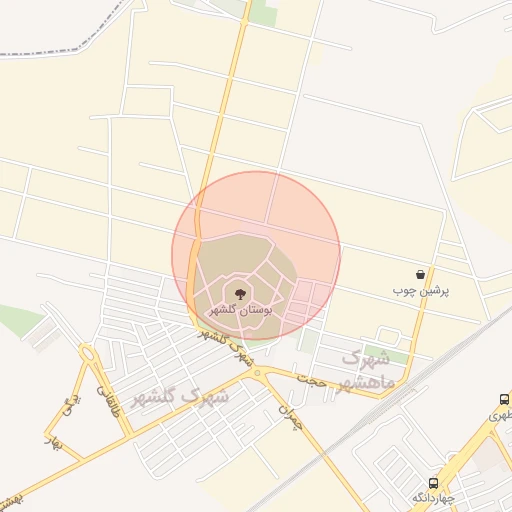Select the bus stop icon above مطهری

[x=504, y=399]
